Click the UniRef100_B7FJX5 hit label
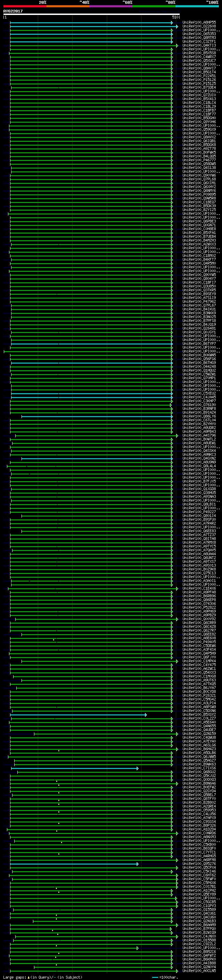The height and width of the screenshot is (980, 222). (x=199, y=481)
